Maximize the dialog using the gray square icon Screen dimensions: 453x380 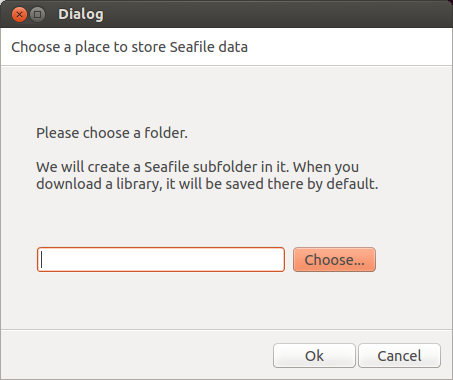point(38,15)
